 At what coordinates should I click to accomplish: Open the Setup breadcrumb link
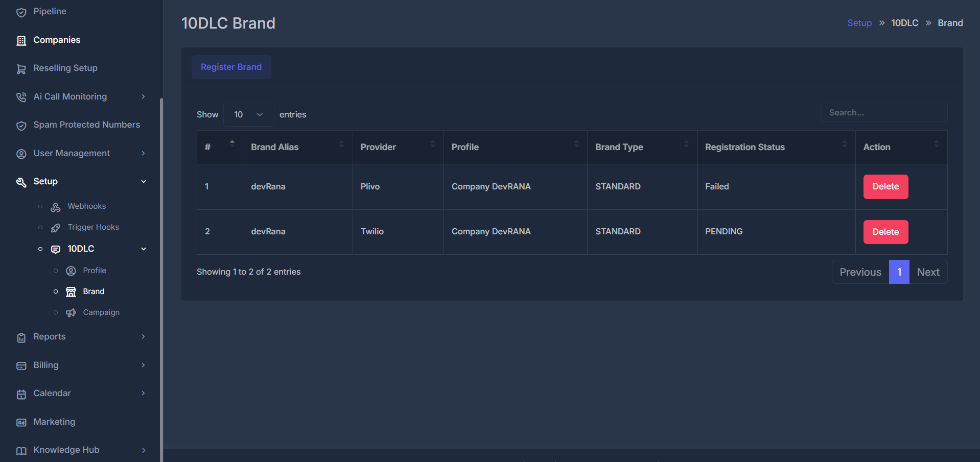pos(859,22)
